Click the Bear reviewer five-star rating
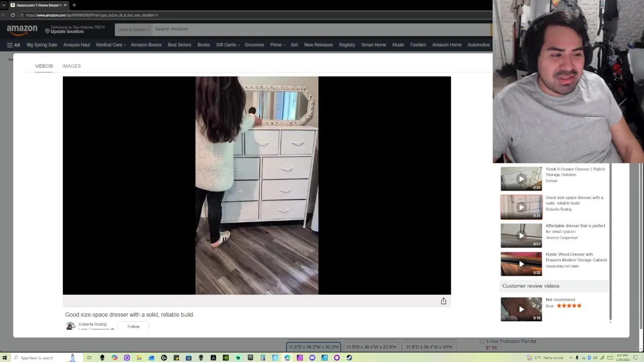The height and width of the screenshot is (362, 644). 569,306
